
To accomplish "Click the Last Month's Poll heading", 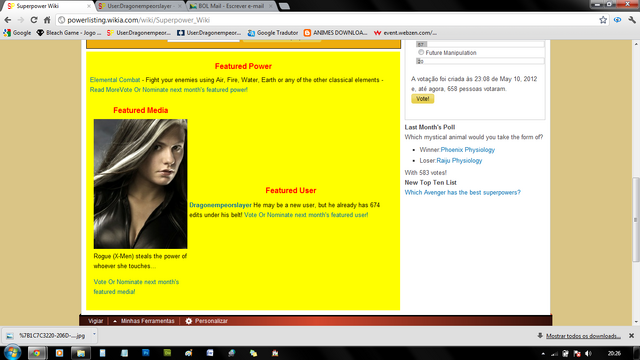I will (x=430, y=127).
